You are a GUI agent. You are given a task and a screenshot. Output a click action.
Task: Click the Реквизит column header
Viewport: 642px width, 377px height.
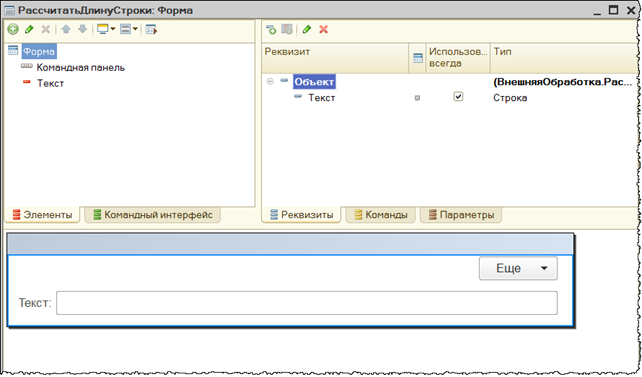[335, 58]
